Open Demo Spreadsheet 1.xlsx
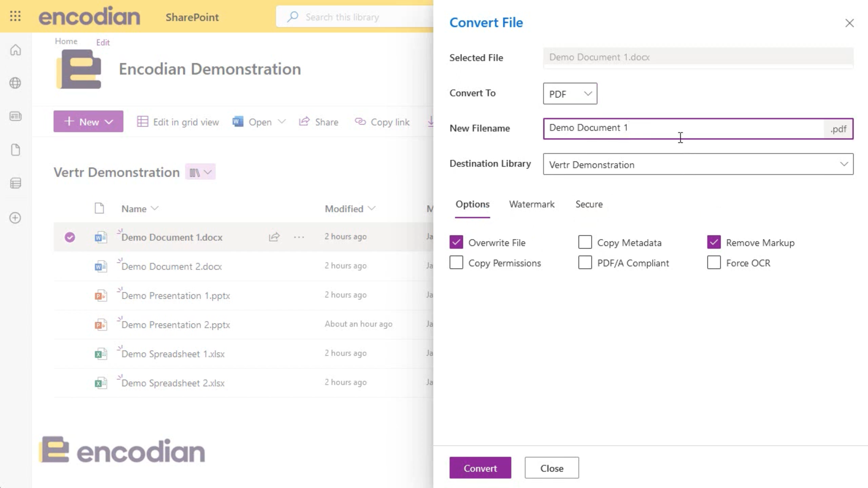This screenshot has height=488, width=868. [173, 354]
